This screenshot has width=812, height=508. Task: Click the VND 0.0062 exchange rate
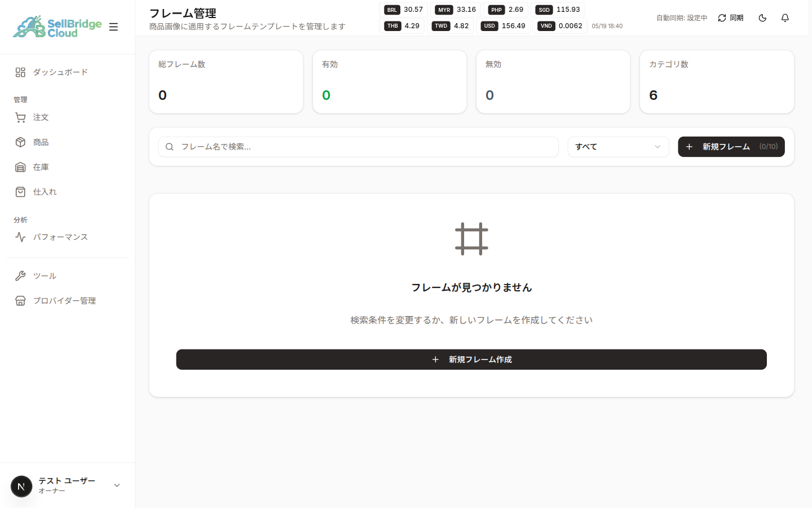click(560, 26)
